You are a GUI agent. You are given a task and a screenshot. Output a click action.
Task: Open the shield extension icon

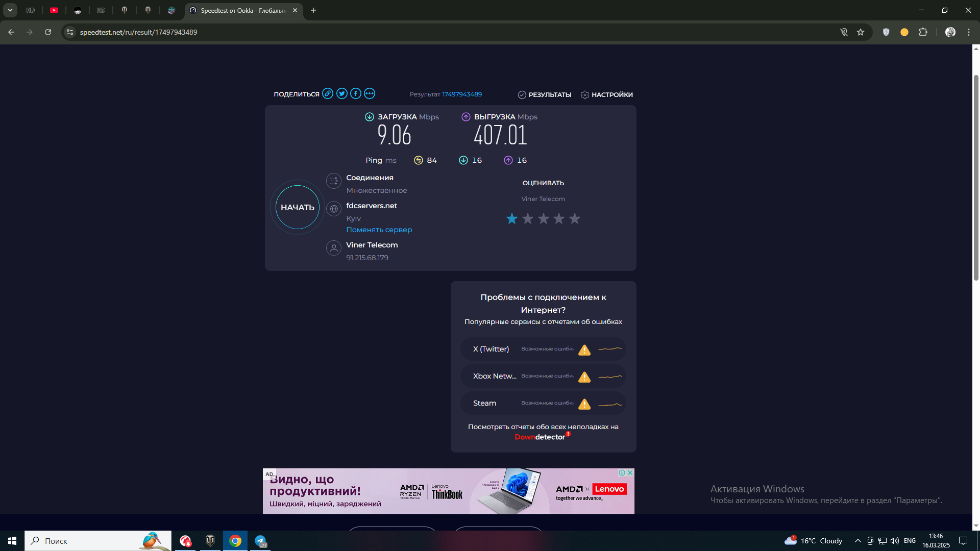[886, 32]
